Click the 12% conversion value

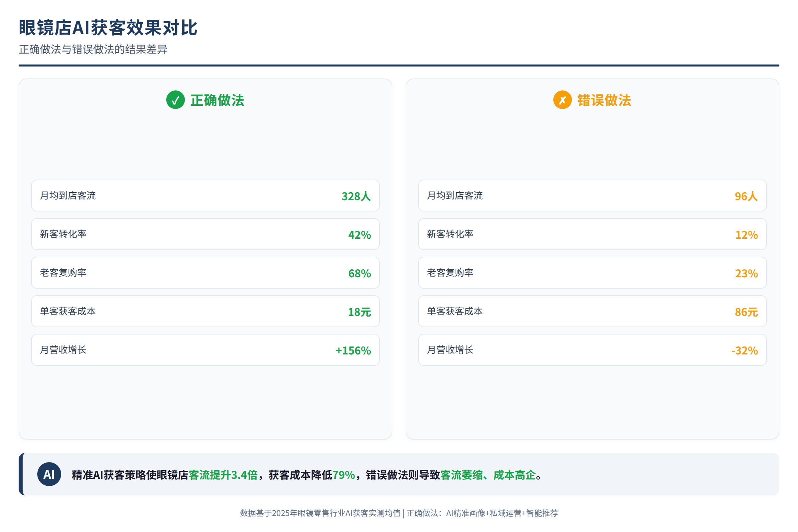[x=746, y=235]
